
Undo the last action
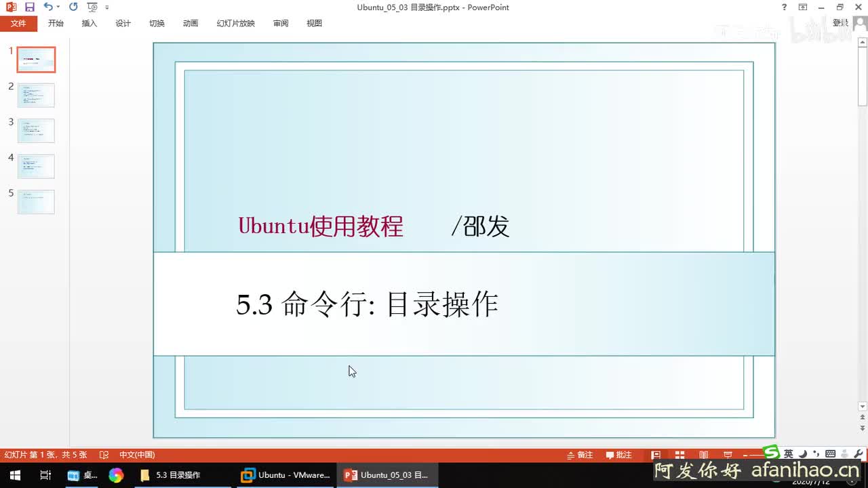click(x=47, y=7)
